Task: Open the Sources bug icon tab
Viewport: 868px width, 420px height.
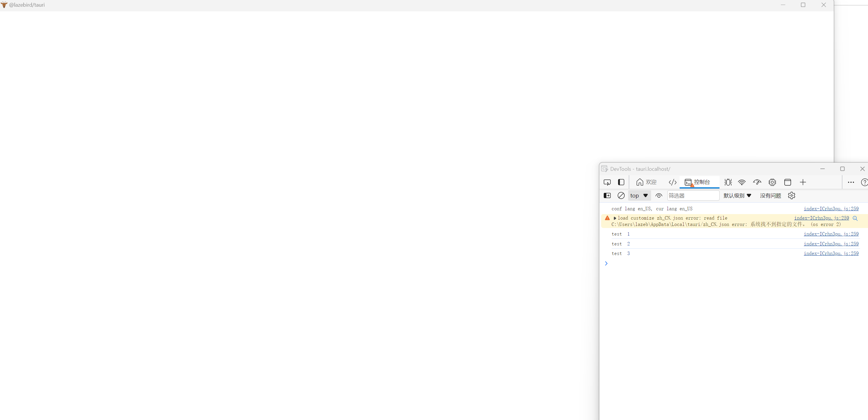Action: tap(728, 182)
